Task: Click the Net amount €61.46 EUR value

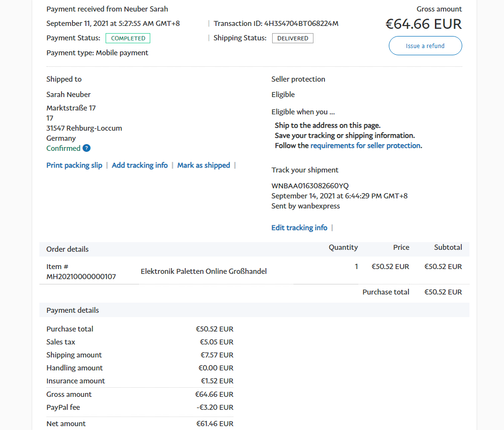Action: [x=215, y=424]
